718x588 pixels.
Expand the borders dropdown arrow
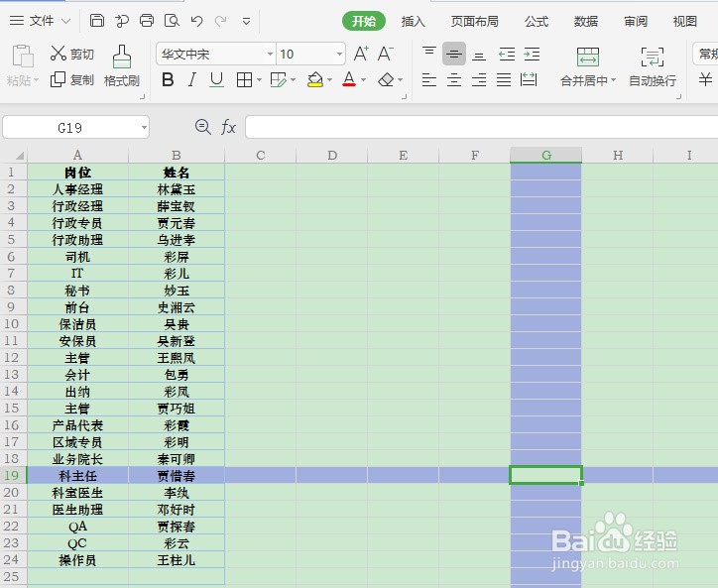click(x=259, y=80)
